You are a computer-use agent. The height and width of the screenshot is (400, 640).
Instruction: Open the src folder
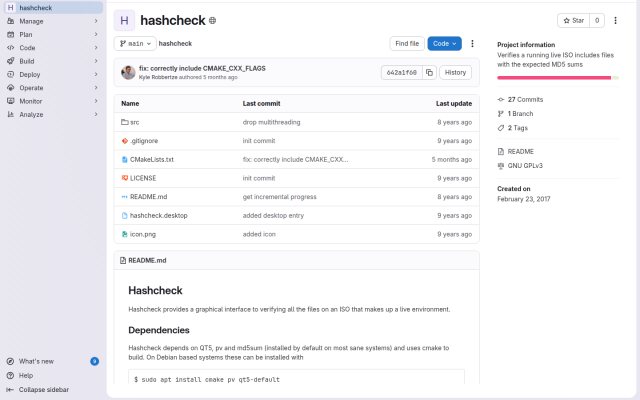pos(135,122)
